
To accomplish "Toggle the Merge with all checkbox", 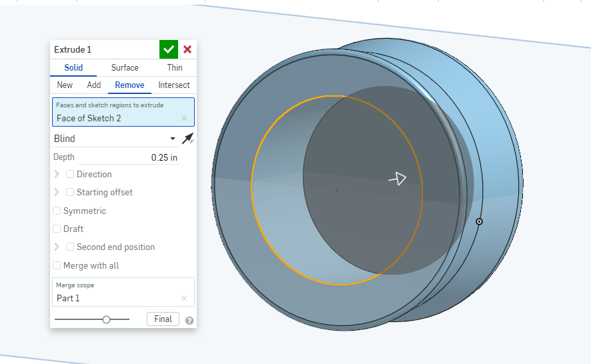I will [x=57, y=265].
